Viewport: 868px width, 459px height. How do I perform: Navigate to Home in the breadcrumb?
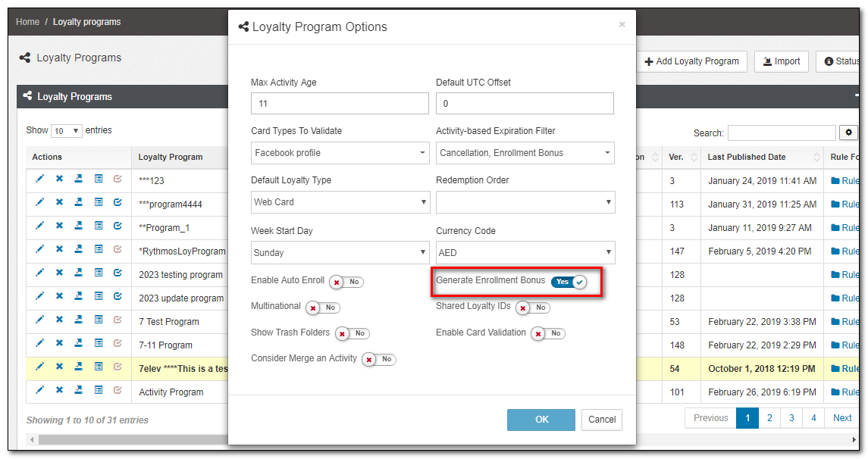tap(27, 22)
